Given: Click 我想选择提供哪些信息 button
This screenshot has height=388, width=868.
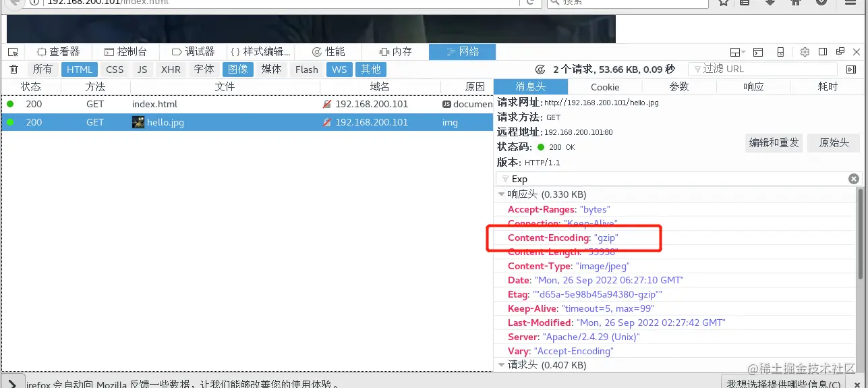Looking at the screenshot, I should coord(783,384).
